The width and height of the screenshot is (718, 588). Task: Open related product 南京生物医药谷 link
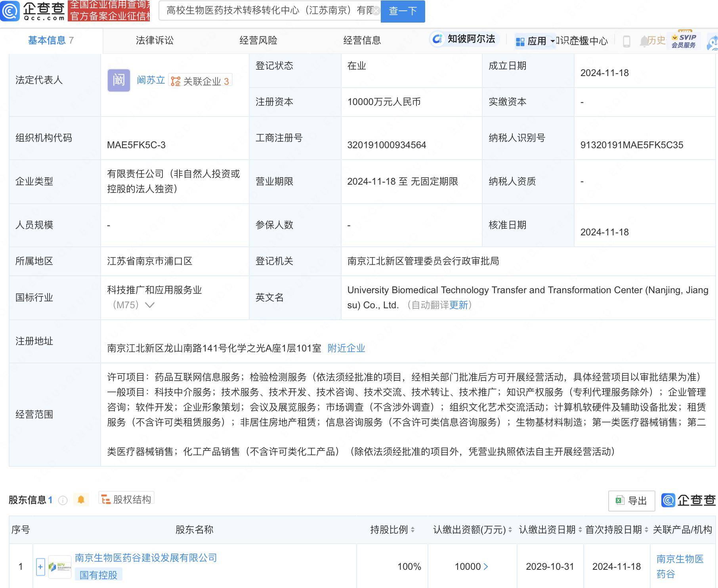click(x=680, y=567)
